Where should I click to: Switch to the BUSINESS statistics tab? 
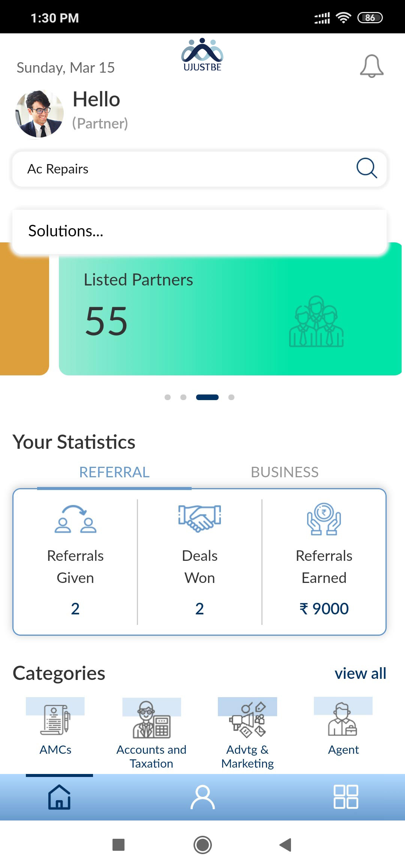285,472
